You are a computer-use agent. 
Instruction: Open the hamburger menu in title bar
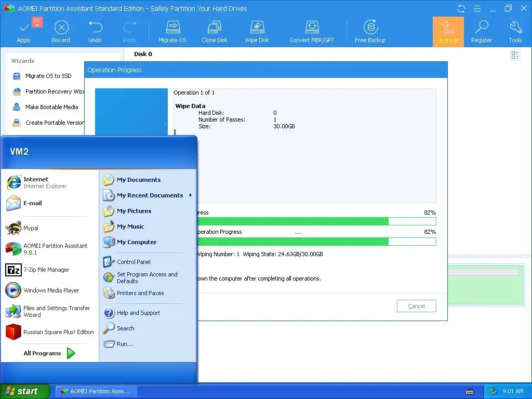(x=477, y=8)
